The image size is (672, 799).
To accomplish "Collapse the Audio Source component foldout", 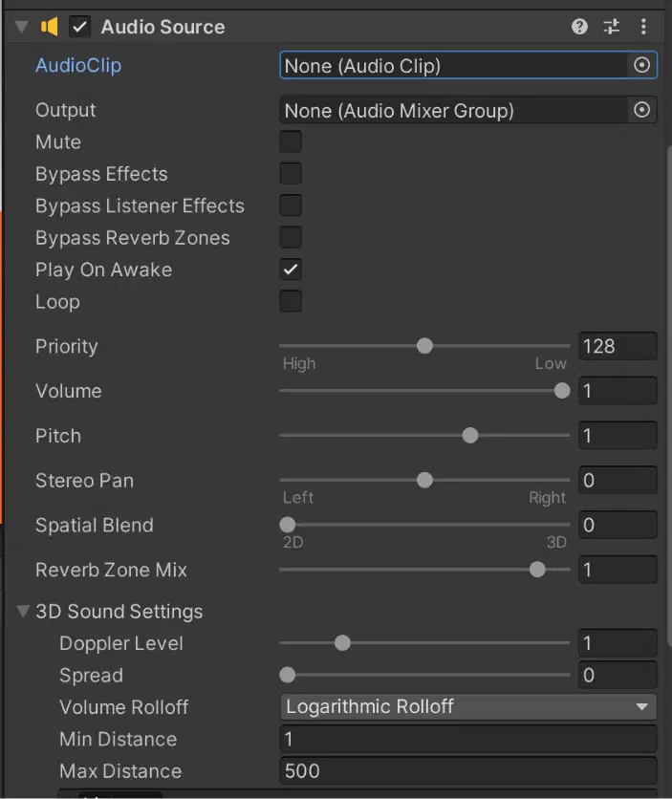I will click(x=22, y=27).
